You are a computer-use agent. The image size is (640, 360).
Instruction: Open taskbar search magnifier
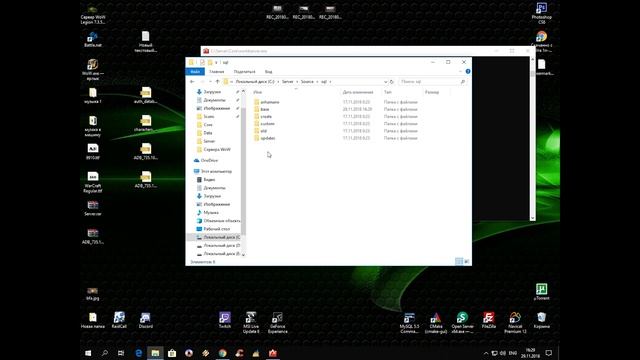(105, 353)
